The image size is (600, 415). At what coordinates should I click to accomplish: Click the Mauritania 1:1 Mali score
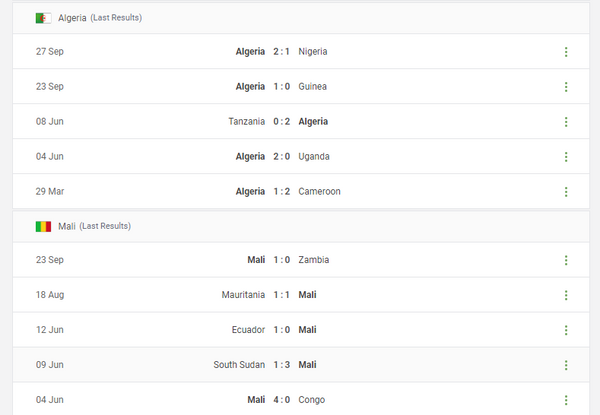click(281, 295)
